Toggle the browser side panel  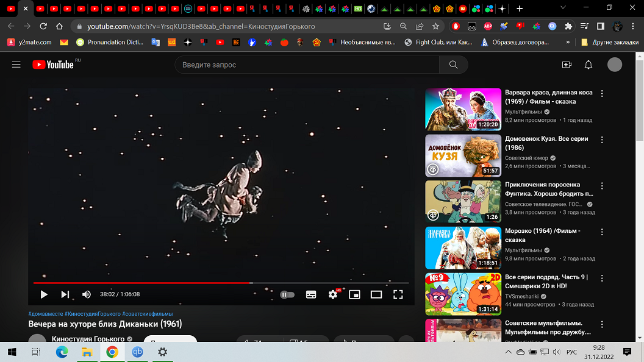[601, 26]
